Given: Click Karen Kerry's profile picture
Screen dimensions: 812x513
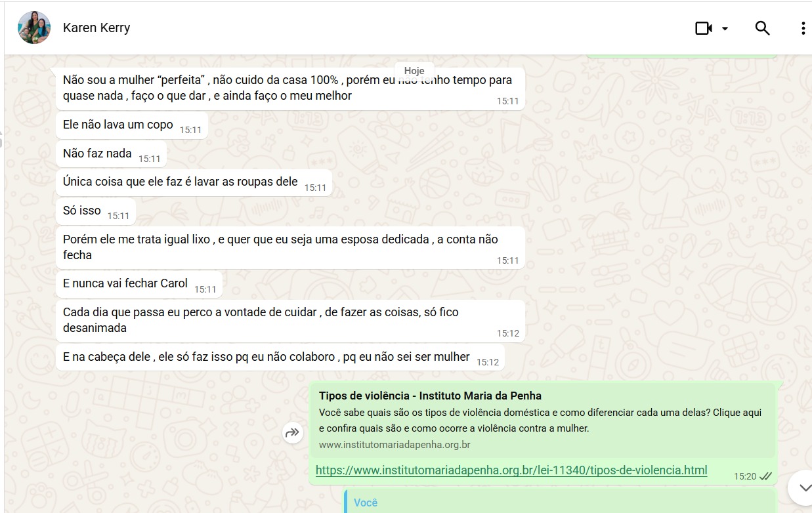Looking at the screenshot, I should click(x=34, y=28).
